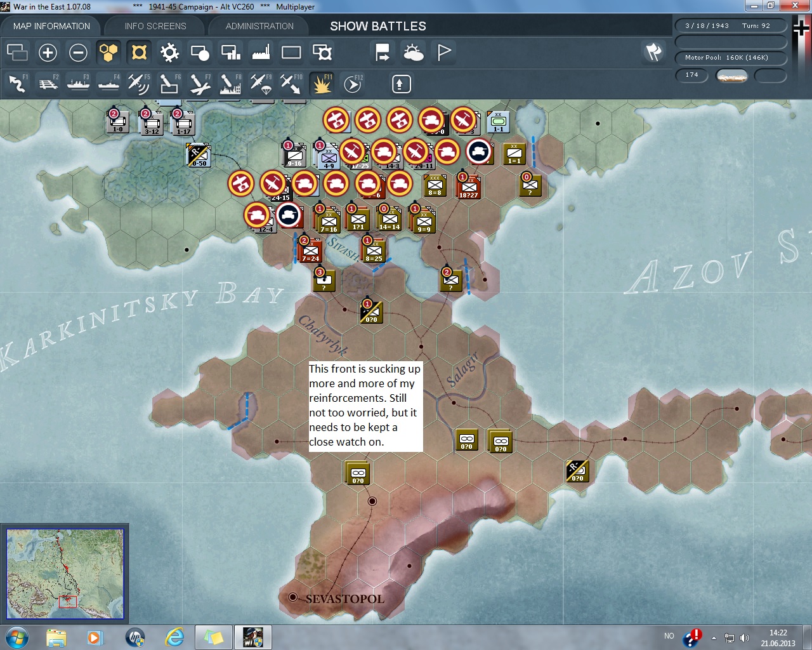The width and height of the screenshot is (812, 650).
Task: Select the F8 city bombing mode
Action: click(x=230, y=84)
